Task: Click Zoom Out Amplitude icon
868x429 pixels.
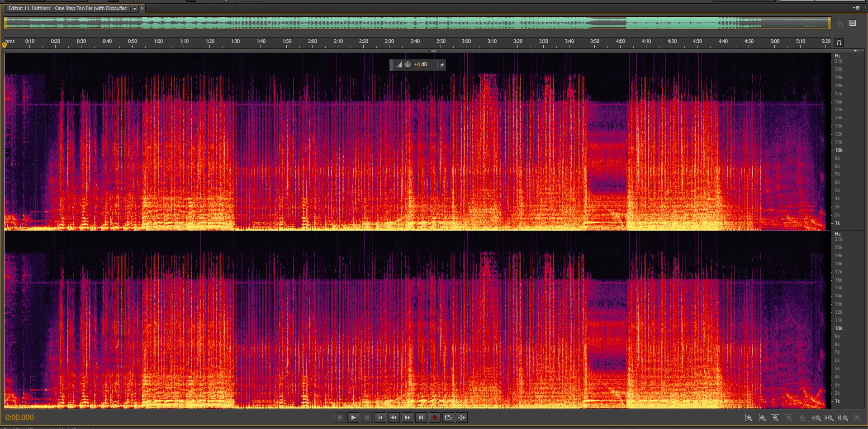Action: pos(762,418)
